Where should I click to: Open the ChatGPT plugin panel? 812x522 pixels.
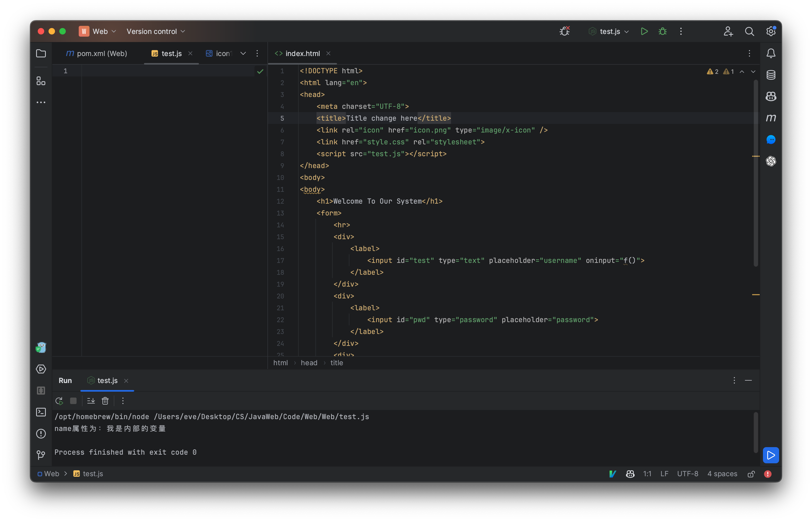[771, 161]
